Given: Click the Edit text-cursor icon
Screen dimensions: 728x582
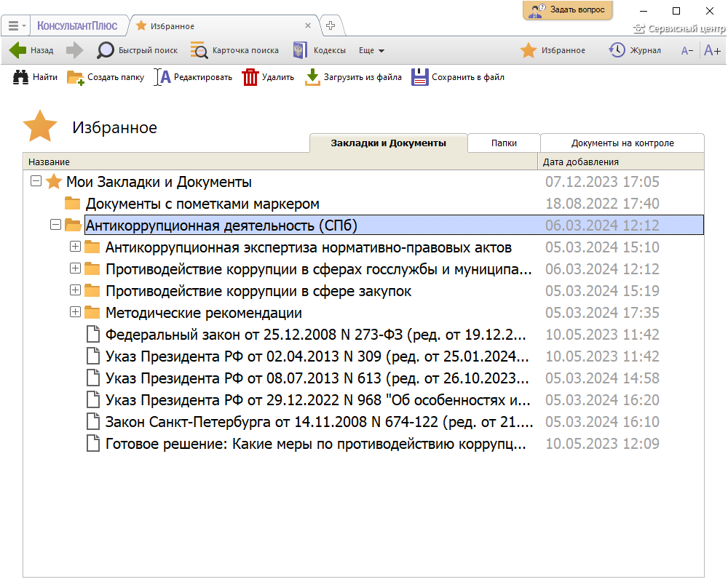Looking at the screenshot, I should coord(162,77).
